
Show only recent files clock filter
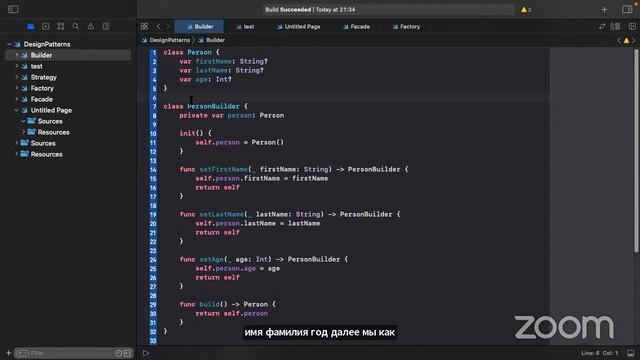[118, 353]
